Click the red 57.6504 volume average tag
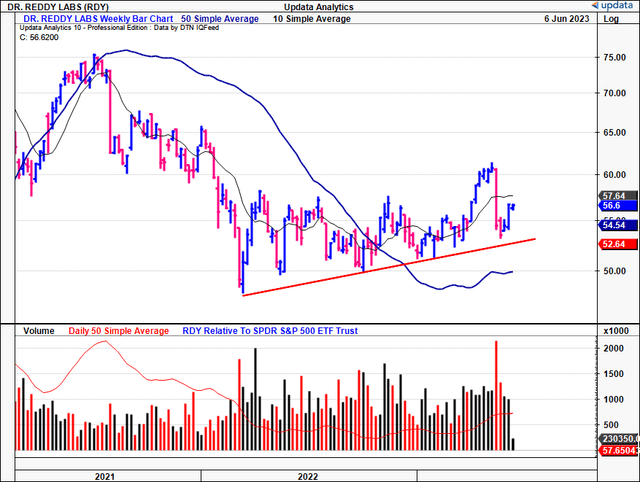640x482 pixels. click(618, 451)
